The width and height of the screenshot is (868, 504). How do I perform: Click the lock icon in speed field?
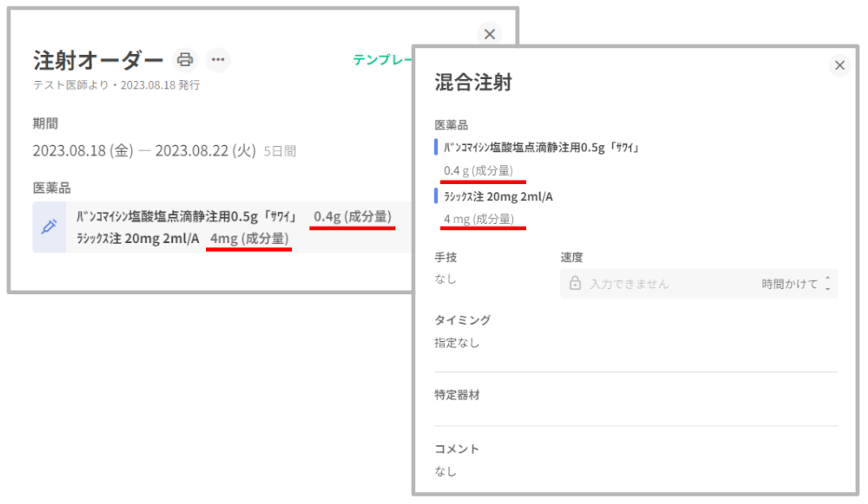[575, 283]
